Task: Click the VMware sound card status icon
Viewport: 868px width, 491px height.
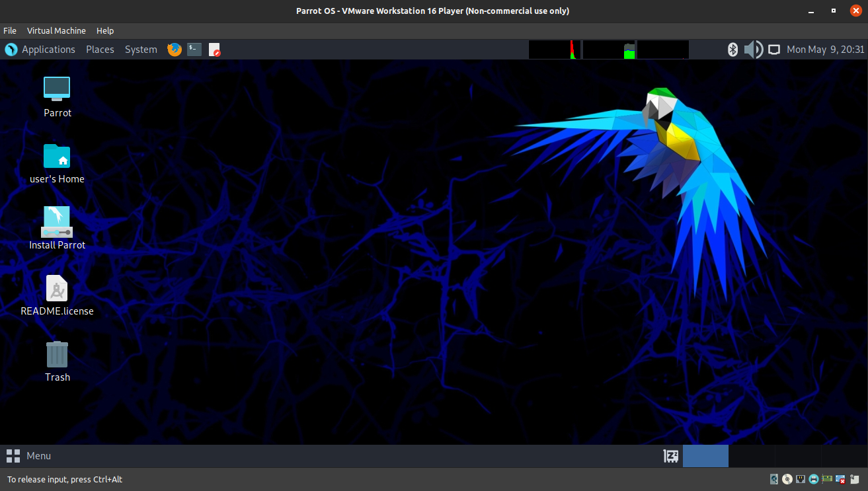Action: point(827,479)
